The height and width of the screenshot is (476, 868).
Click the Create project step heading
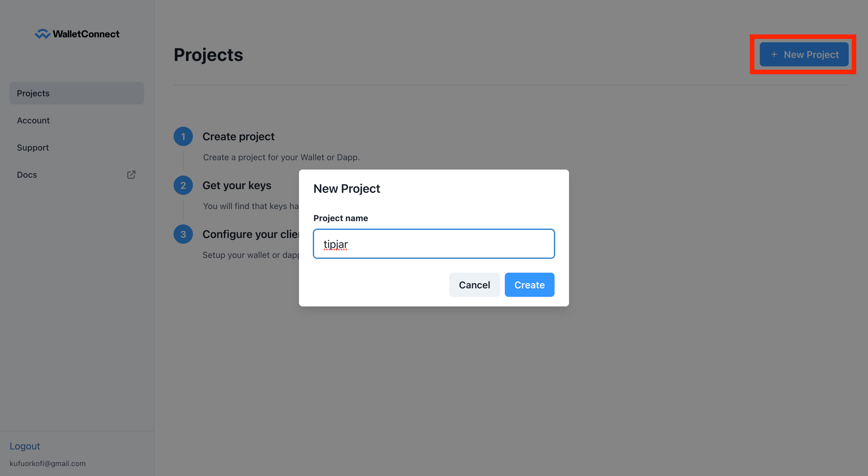pos(238,136)
